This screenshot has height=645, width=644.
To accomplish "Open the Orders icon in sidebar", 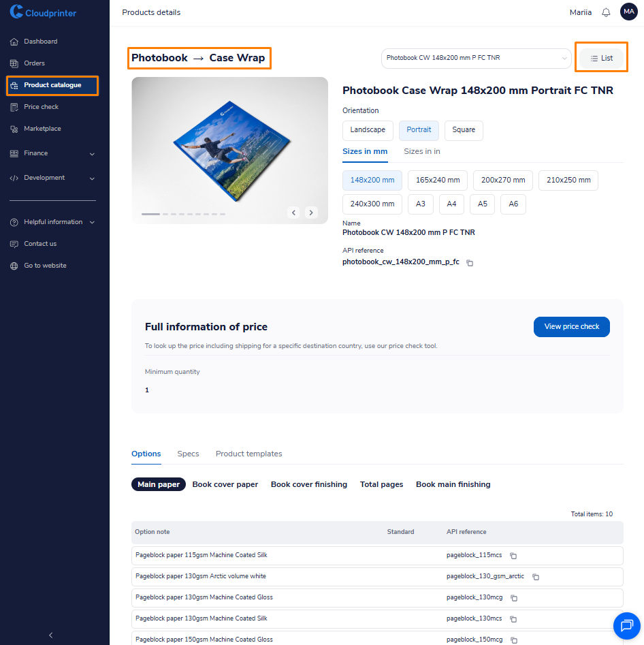I will 14,63.
